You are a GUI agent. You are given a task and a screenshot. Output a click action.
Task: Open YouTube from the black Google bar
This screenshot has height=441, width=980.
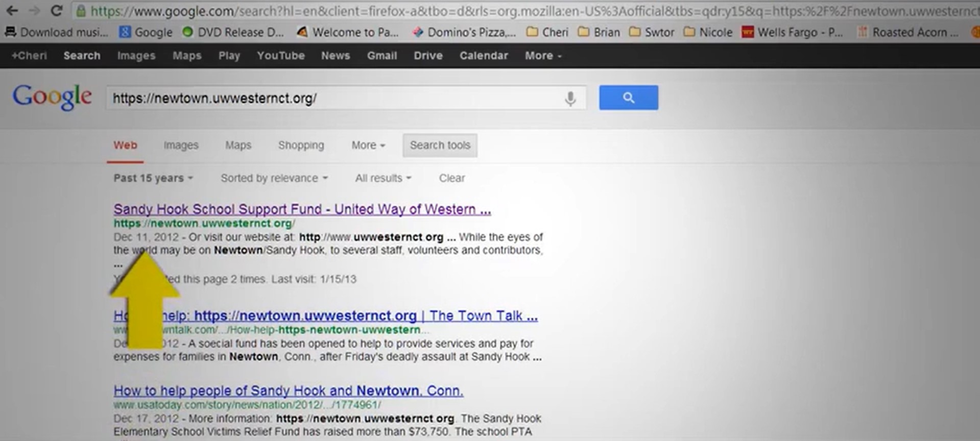pyautogui.click(x=281, y=56)
